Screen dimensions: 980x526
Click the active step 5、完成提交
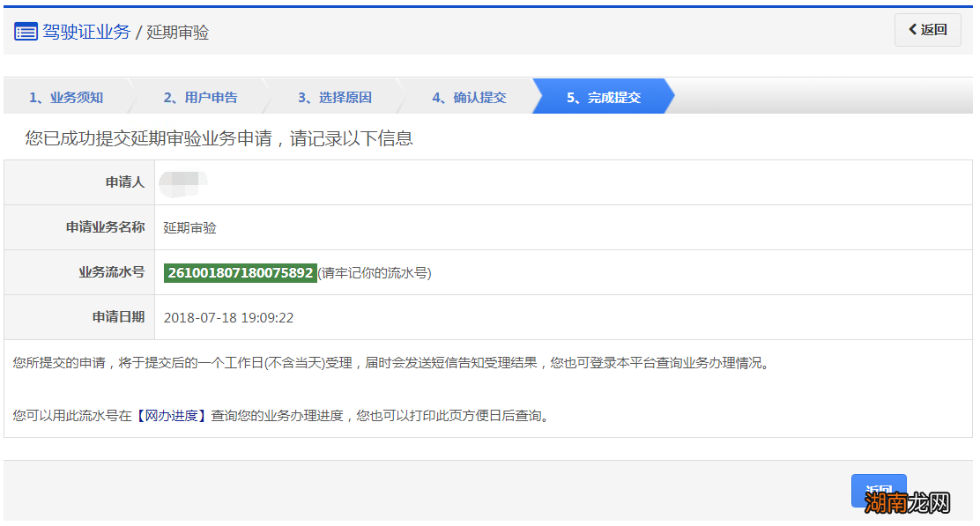pyautogui.click(x=604, y=97)
